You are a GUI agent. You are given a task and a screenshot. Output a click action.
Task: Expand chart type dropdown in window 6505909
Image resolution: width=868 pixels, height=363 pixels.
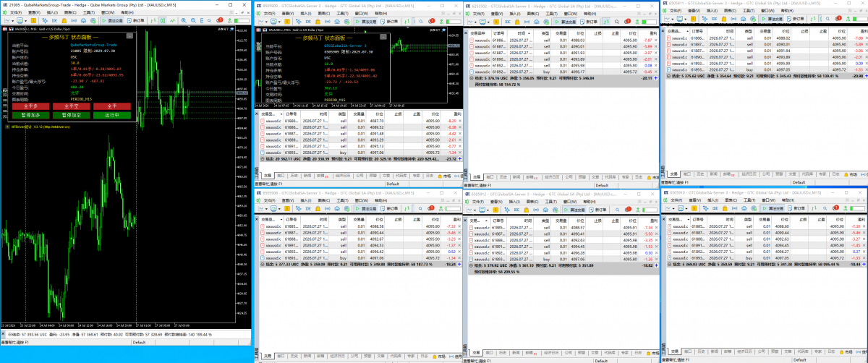coord(266,22)
